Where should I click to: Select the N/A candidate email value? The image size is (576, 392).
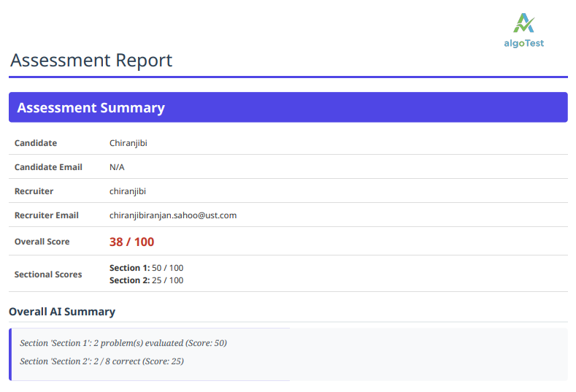(x=117, y=167)
